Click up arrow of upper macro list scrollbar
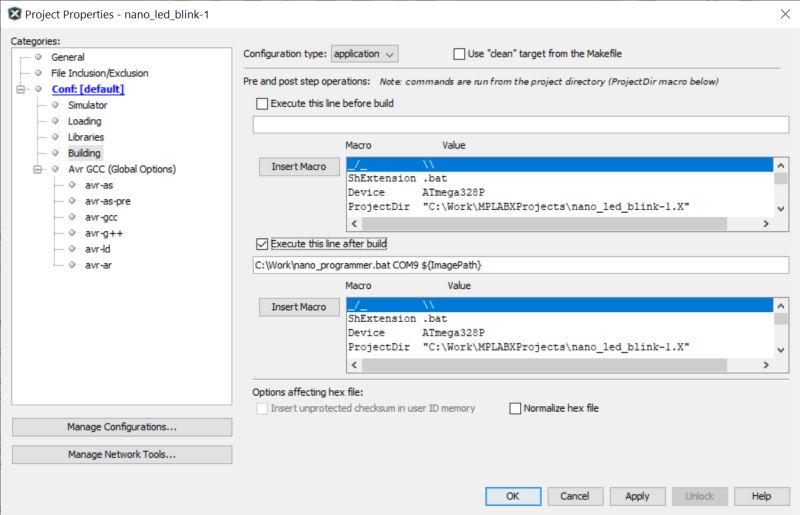 [781, 165]
